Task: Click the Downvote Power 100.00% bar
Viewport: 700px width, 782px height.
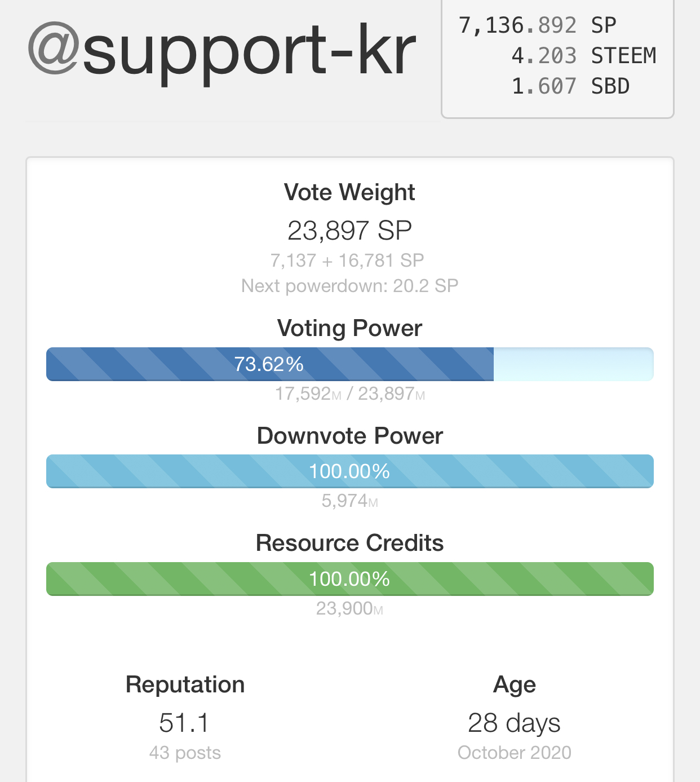Action: [349, 471]
